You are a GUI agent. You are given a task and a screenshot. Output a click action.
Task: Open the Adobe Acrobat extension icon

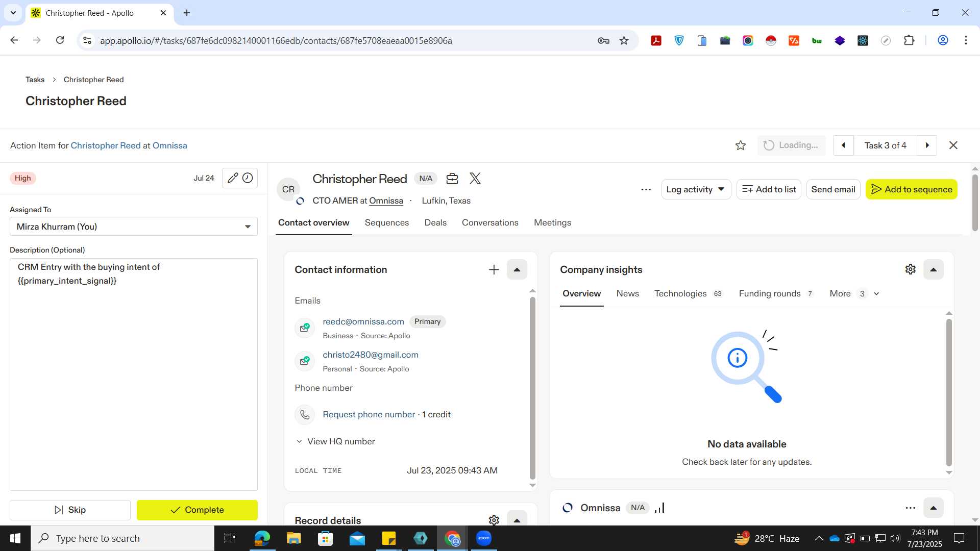coord(656,41)
